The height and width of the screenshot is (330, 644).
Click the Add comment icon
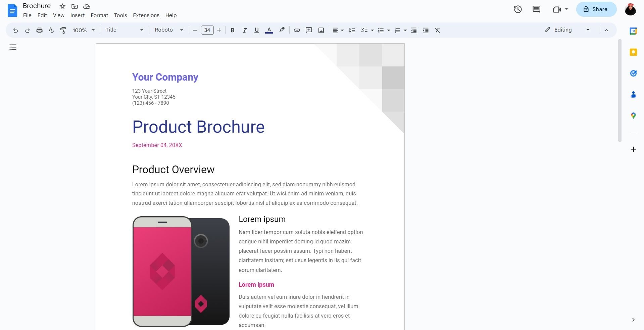pos(309,30)
